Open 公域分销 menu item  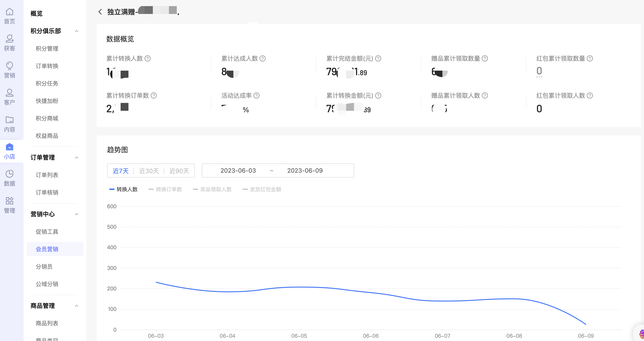(47, 284)
